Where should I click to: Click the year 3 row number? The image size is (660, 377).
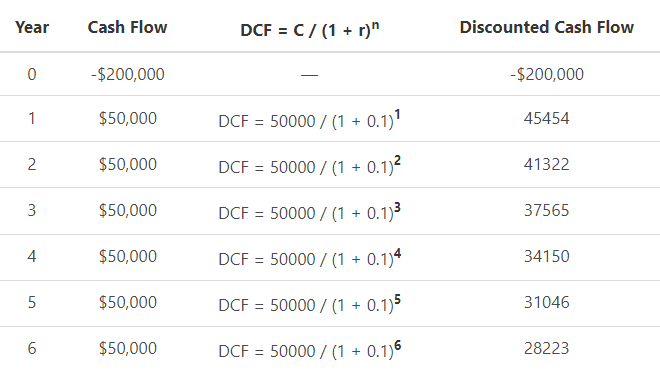tap(32, 210)
